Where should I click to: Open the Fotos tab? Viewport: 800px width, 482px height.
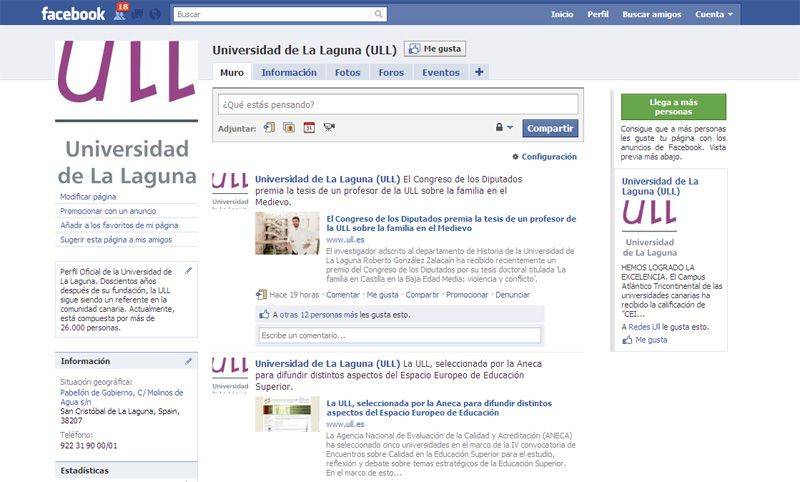click(347, 72)
